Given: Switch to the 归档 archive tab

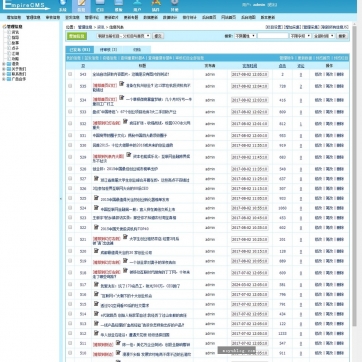Looking at the screenshot, I should coord(137,50).
